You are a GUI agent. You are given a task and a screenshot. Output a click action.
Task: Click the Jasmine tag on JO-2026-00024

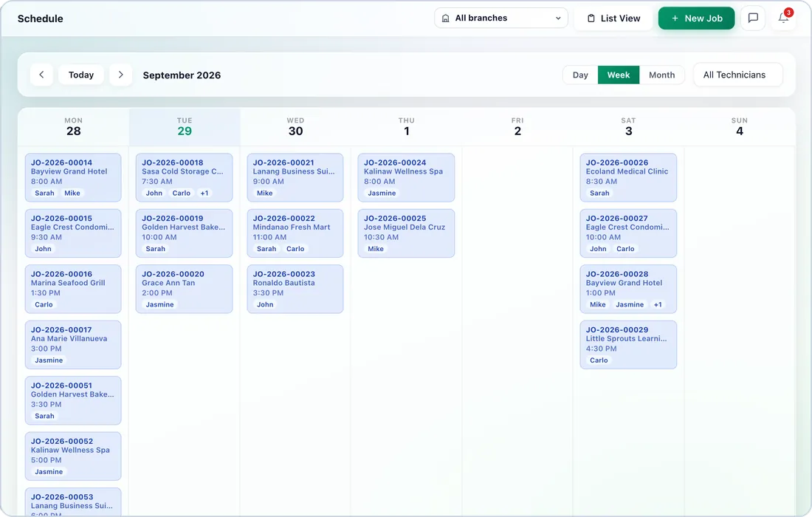[x=382, y=194]
